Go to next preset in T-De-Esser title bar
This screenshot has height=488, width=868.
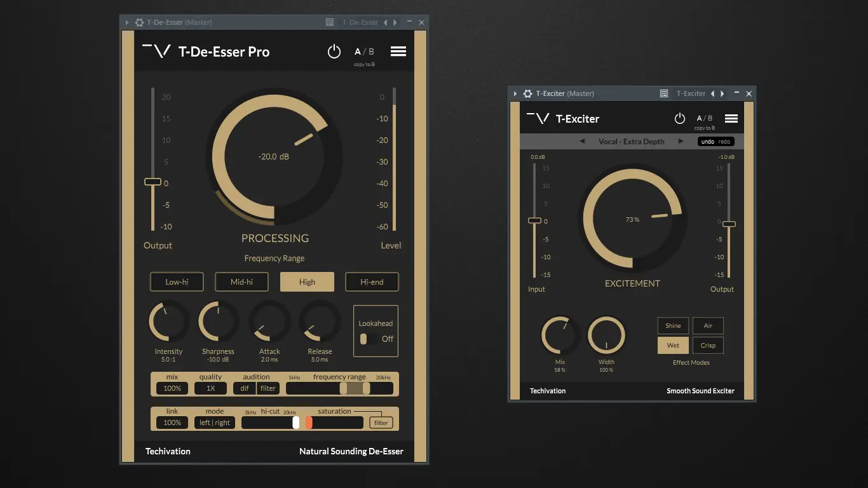tap(395, 22)
